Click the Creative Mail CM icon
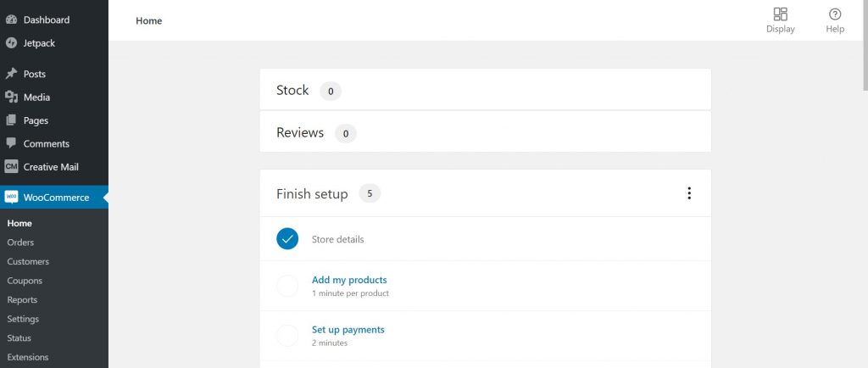This screenshot has height=368, width=868. [x=12, y=167]
